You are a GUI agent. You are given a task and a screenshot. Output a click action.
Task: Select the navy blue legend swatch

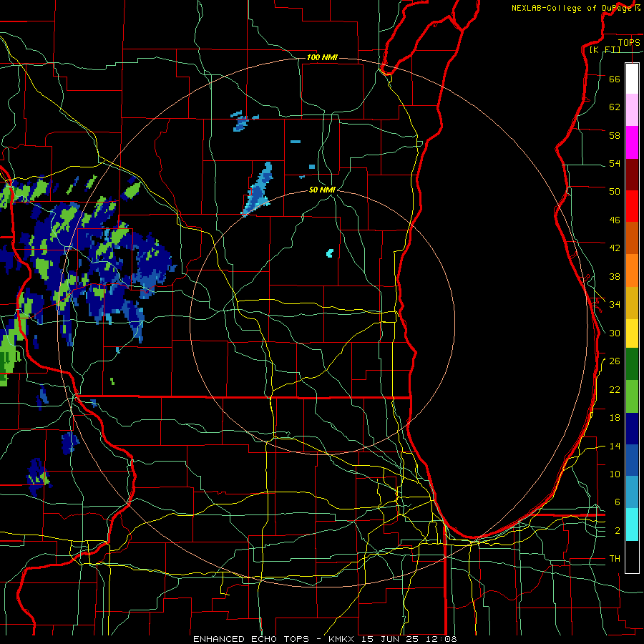[632, 429]
